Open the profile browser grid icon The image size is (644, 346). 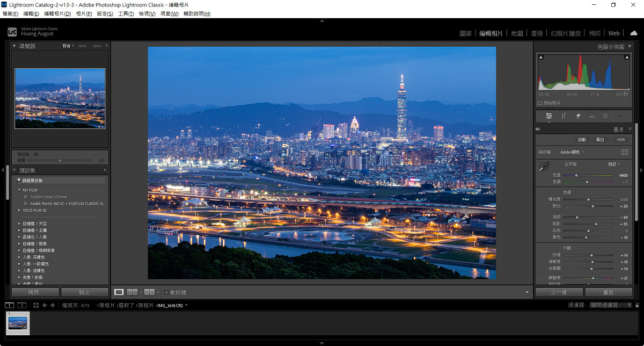[624, 152]
